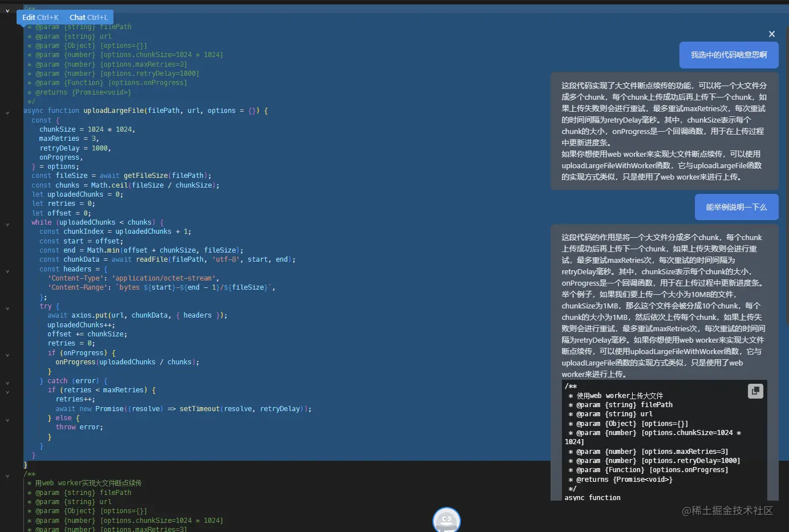789x532 pixels.
Task: Click the 'Content-Type' header line
Action: (133, 278)
